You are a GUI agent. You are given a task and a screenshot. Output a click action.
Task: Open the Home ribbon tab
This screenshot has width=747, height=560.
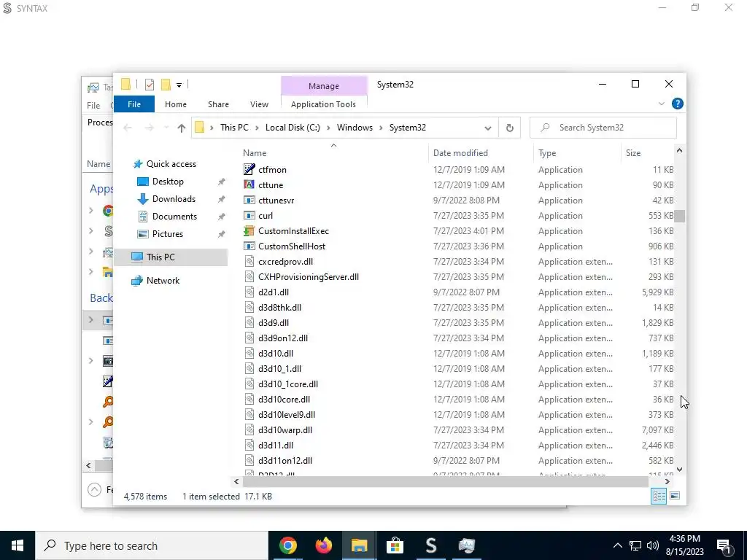pyautogui.click(x=175, y=104)
